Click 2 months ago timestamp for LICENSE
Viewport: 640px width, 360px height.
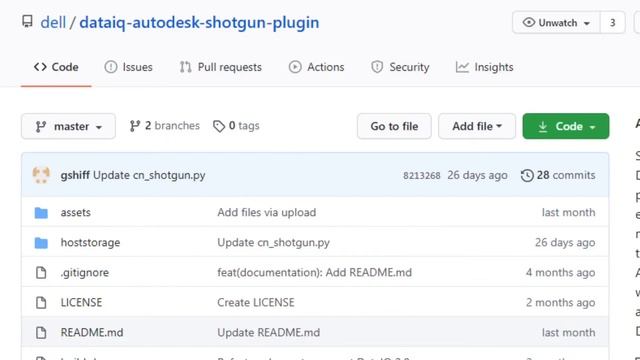[560, 302]
